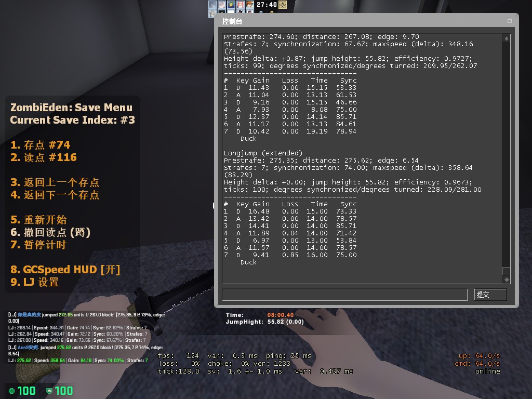
Task: Click the console scrollbar thumb
Action: click(x=506, y=271)
